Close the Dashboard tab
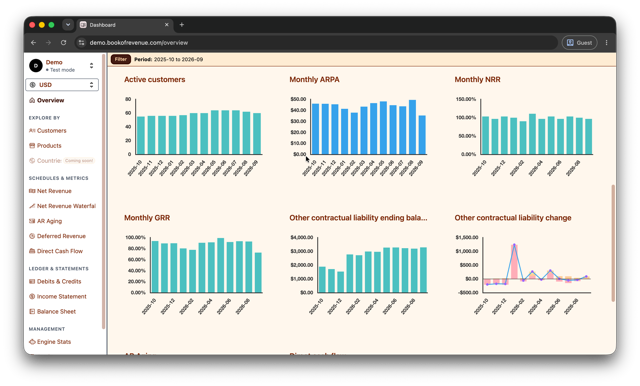This screenshot has height=386, width=640. (x=167, y=25)
